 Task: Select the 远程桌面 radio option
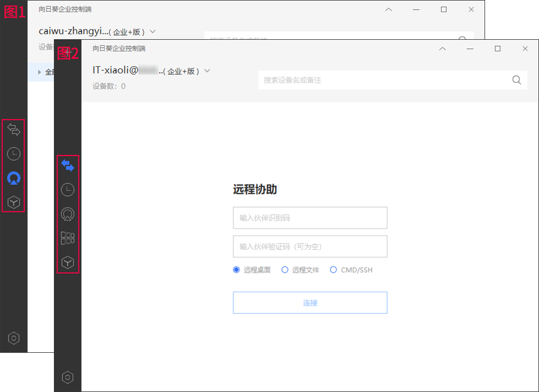pos(236,269)
